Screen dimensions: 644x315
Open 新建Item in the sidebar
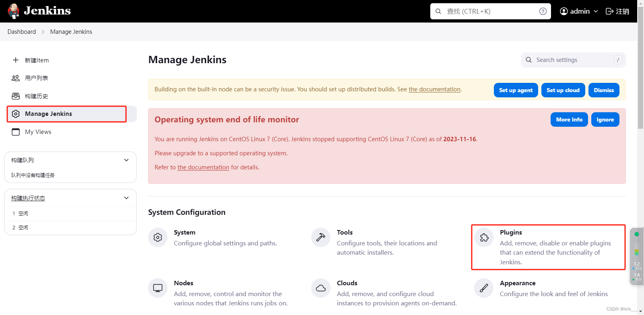(x=72, y=60)
